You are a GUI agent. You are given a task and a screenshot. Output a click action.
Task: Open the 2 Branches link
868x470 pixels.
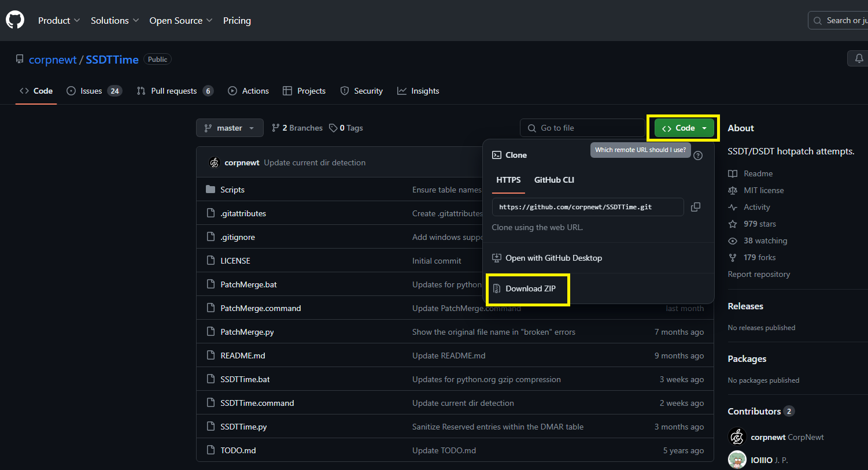(297, 128)
